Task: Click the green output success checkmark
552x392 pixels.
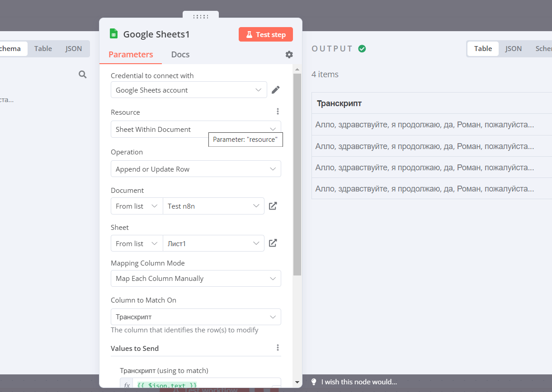Action: [362, 48]
